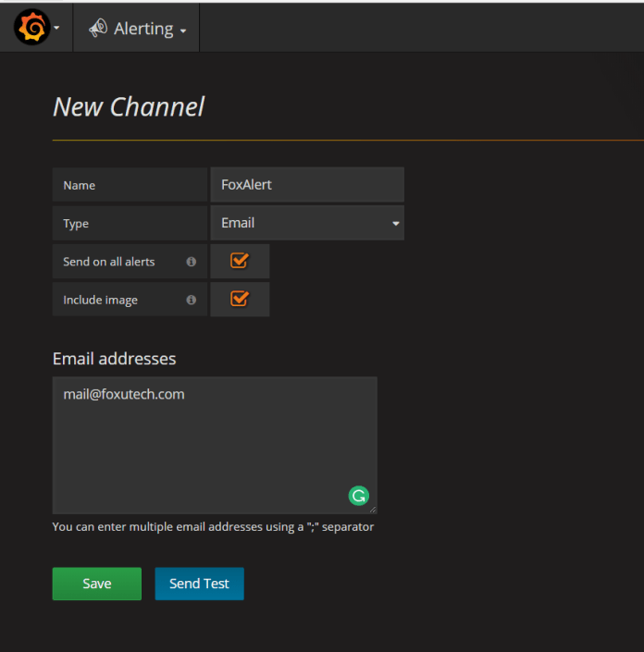Uncheck the Send on all alerts checkbox

click(240, 261)
